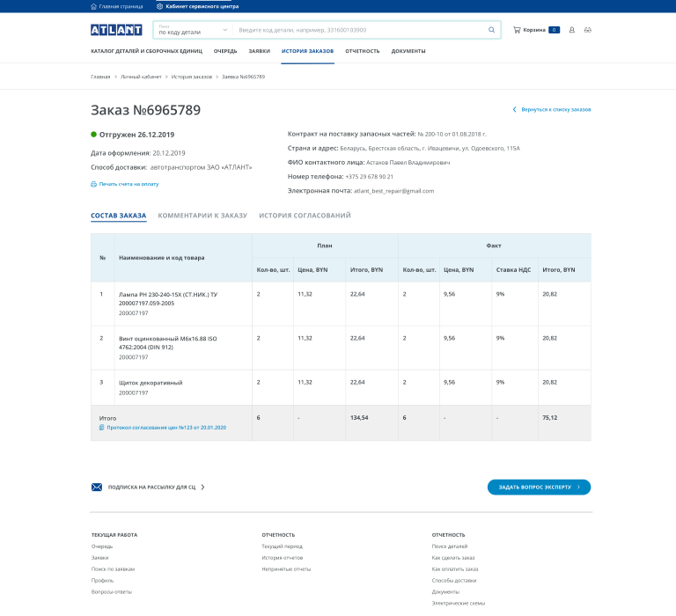Click the search magnifier icon

point(492,30)
